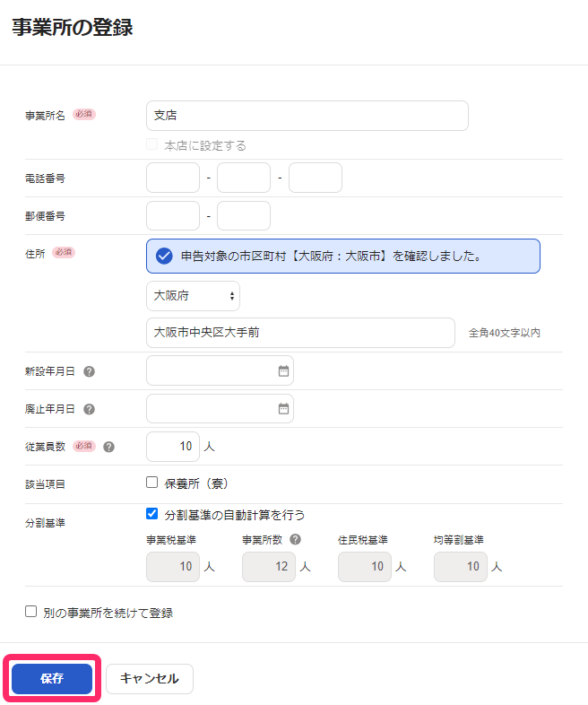
Task: Click the blue checkmark icon in address notice
Action: [164, 257]
